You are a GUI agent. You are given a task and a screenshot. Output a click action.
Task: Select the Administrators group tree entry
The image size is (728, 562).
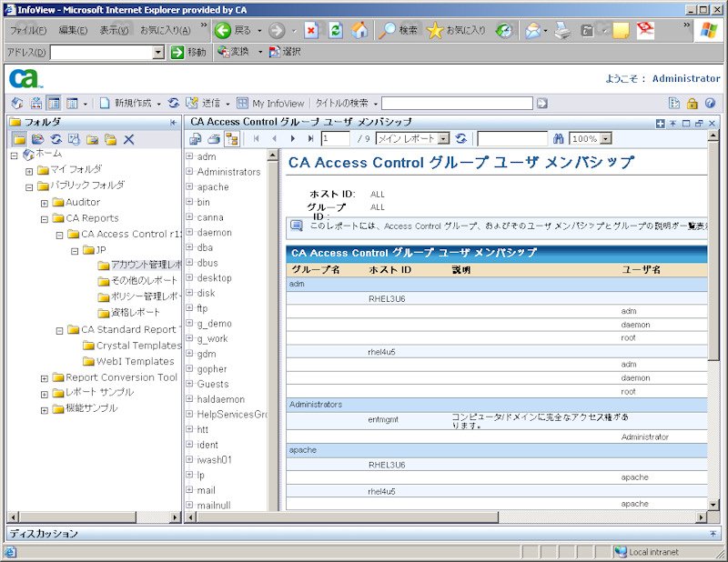pyautogui.click(x=228, y=172)
